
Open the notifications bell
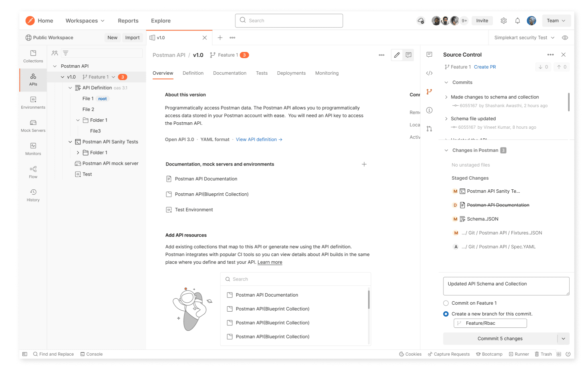pos(517,21)
